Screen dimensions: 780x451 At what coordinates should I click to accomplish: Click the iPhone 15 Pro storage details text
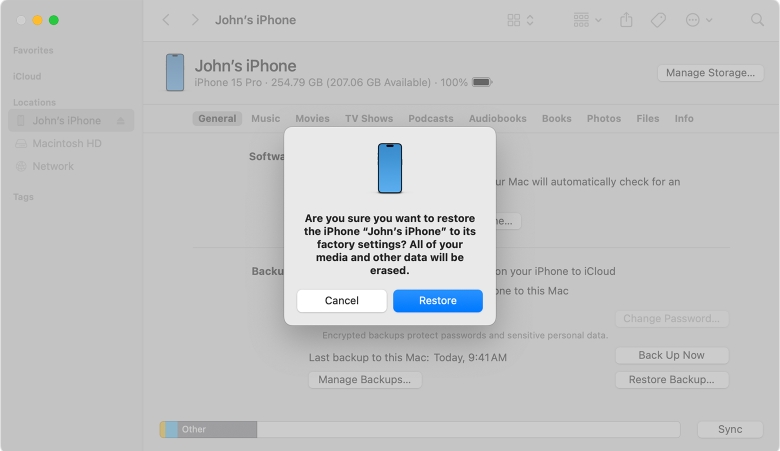click(x=331, y=82)
